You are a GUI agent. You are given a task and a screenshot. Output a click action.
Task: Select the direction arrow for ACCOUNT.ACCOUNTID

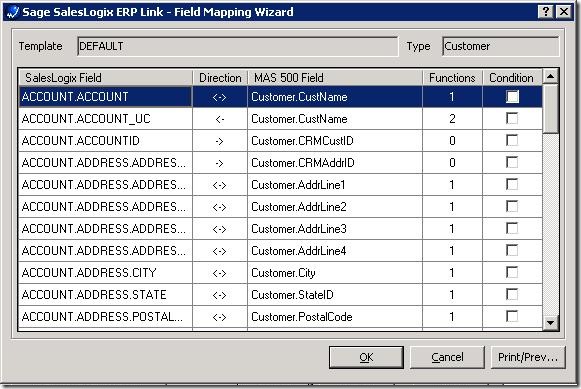pyautogui.click(x=220, y=142)
